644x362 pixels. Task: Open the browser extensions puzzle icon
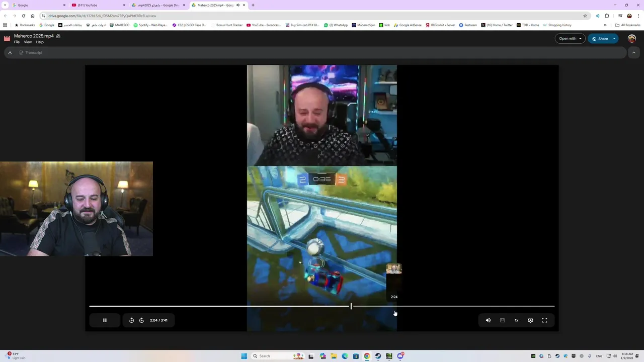(607, 16)
